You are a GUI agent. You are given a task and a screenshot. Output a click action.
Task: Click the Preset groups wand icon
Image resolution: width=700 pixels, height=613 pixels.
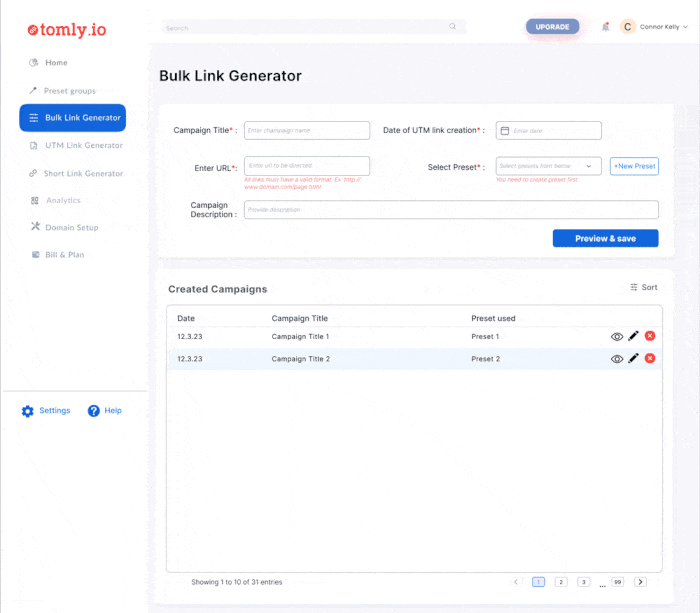33,91
